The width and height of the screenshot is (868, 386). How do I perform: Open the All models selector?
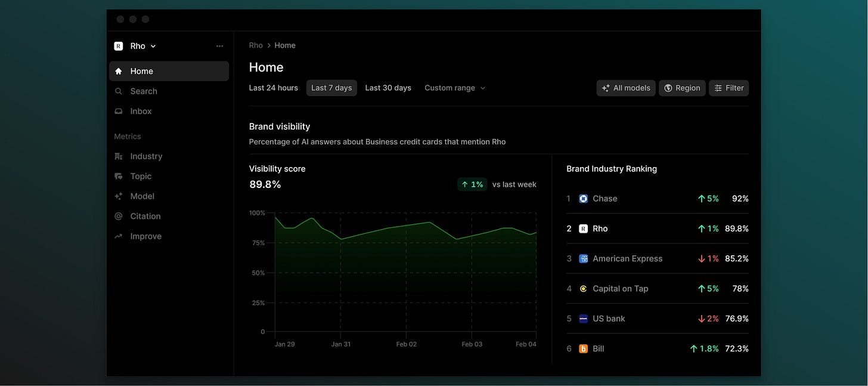tap(626, 88)
